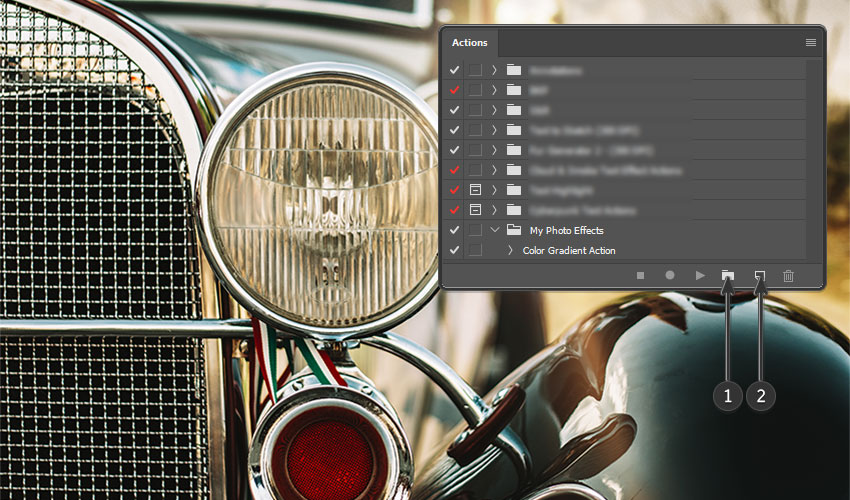Click the folder icon of topmost action set

coord(514,70)
